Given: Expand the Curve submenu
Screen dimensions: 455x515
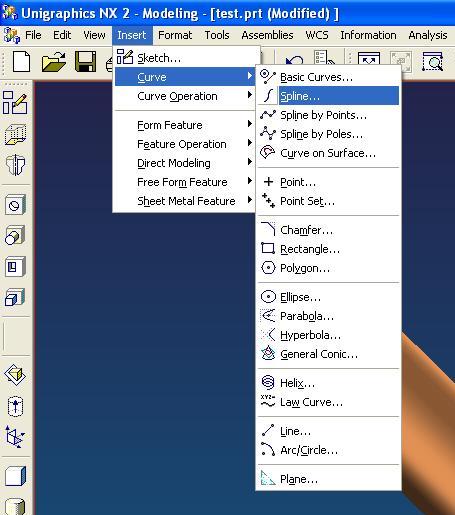Looking at the screenshot, I should click(185, 77).
